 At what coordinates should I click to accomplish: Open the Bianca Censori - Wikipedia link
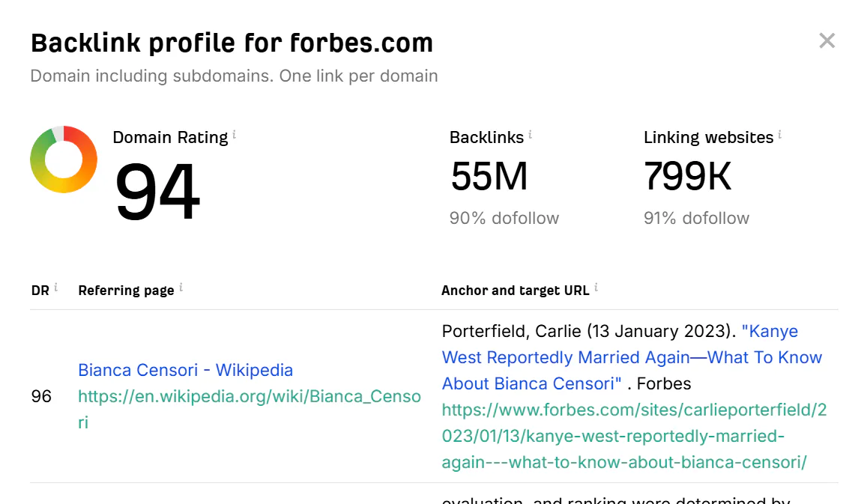[186, 370]
